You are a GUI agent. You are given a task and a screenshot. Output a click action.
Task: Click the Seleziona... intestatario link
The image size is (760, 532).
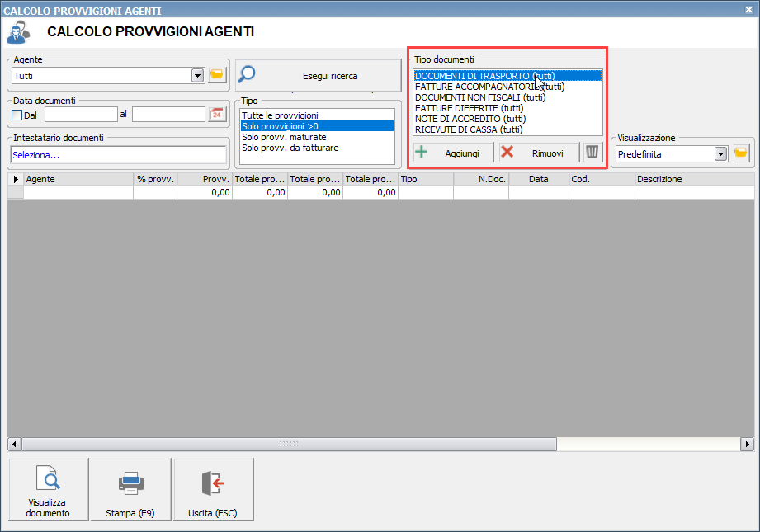(35, 155)
